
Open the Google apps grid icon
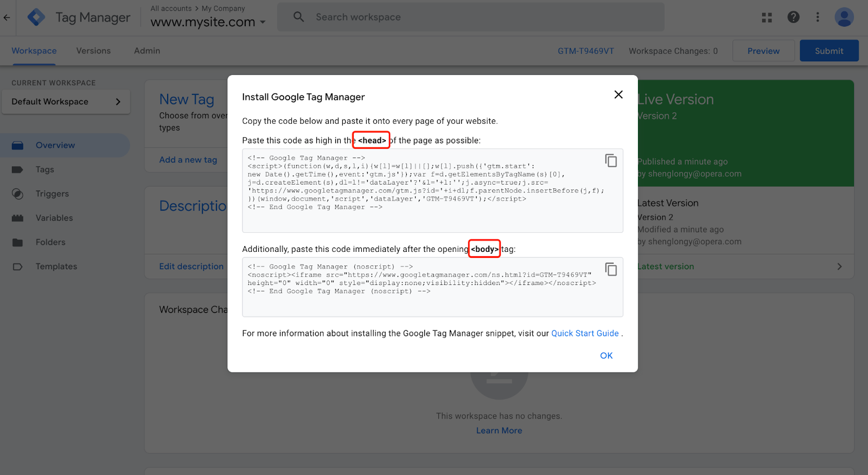point(767,17)
